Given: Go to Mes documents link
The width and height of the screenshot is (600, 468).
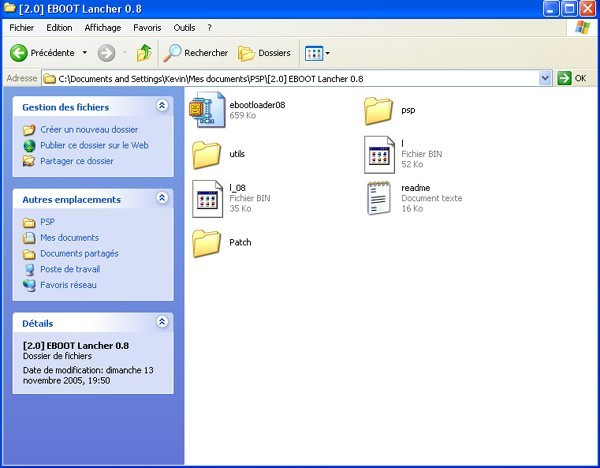Looking at the screenshot, I should [x=70, y=238].
